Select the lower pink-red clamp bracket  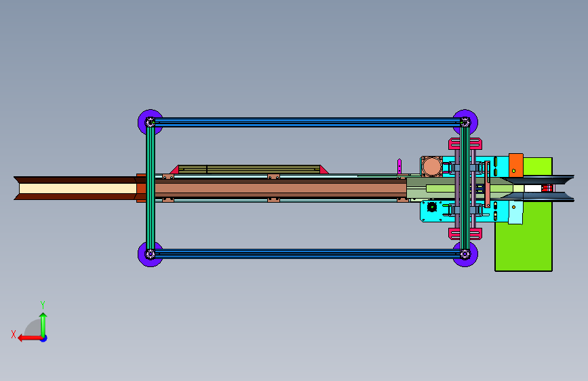pyautogui.click(x=465, y=234)
